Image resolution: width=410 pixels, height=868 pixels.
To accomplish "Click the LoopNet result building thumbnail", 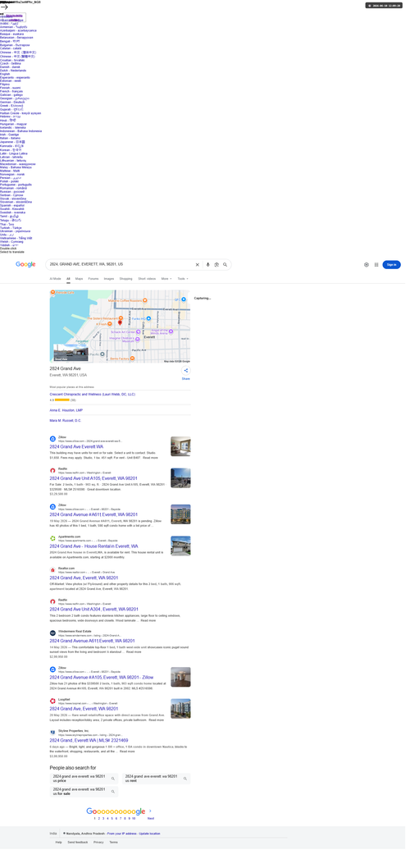I will (180, 709).
